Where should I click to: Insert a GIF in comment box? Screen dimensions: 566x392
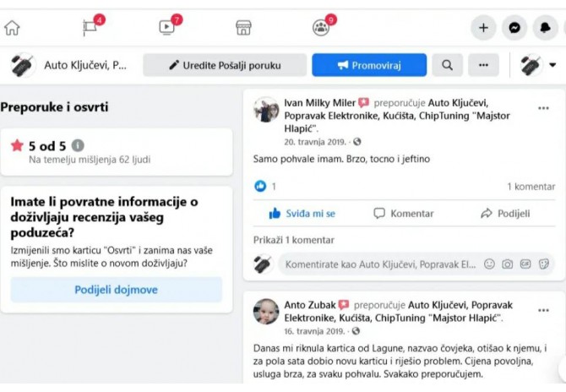525,264
